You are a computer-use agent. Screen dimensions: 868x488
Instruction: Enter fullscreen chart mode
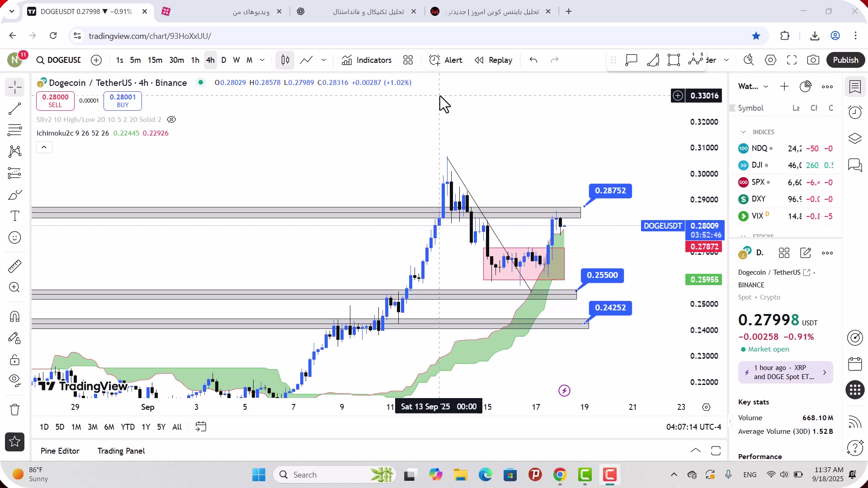point(792,60)
